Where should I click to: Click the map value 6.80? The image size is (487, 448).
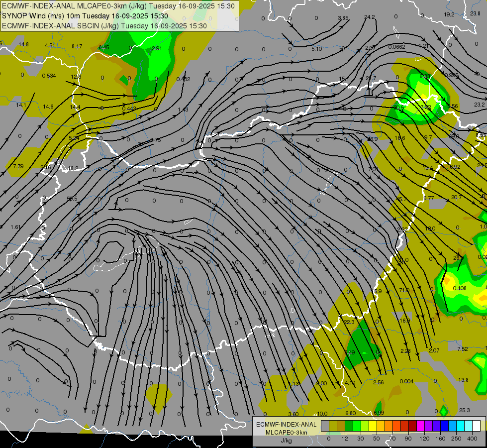tap(351, 413)
